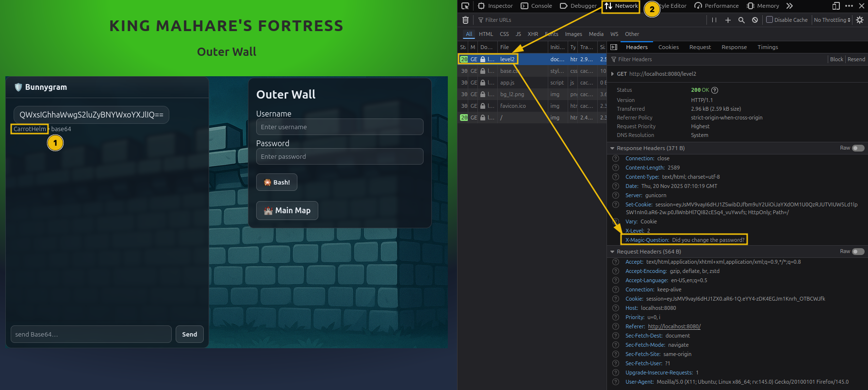
Task: Collapse the Response Headers section
Action: click(612, 148)
